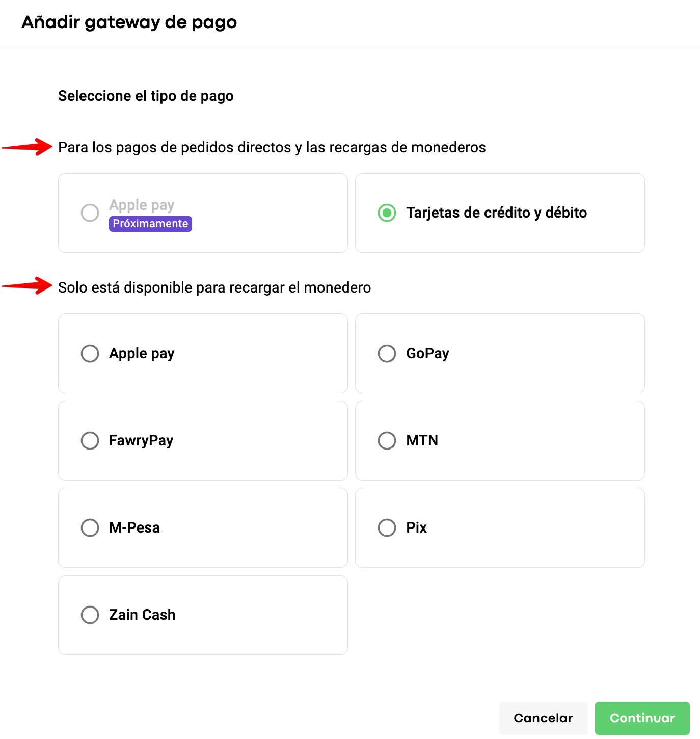Select MTN as payment type

387,440
